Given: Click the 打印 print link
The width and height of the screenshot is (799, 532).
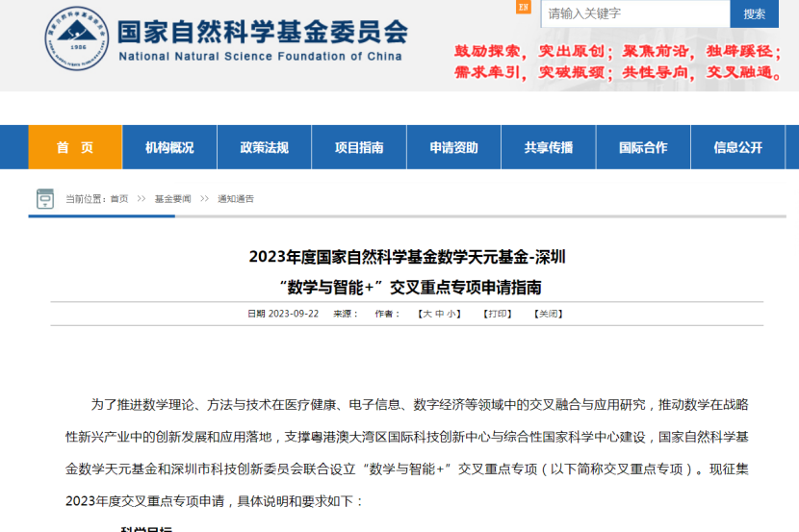Looking at the screenshot, I should coord(498,314).
